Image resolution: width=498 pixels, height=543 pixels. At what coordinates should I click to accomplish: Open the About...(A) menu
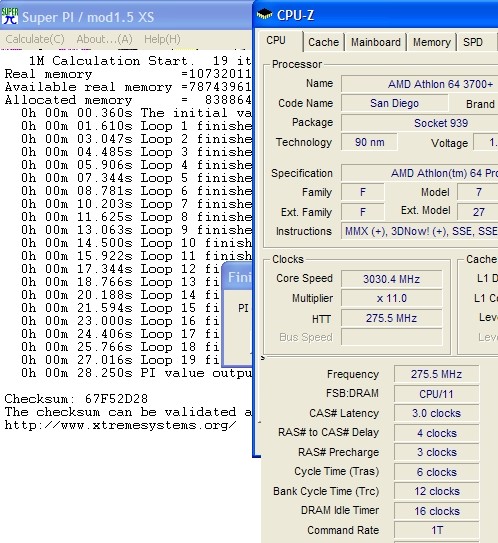[x=104, y=39]
